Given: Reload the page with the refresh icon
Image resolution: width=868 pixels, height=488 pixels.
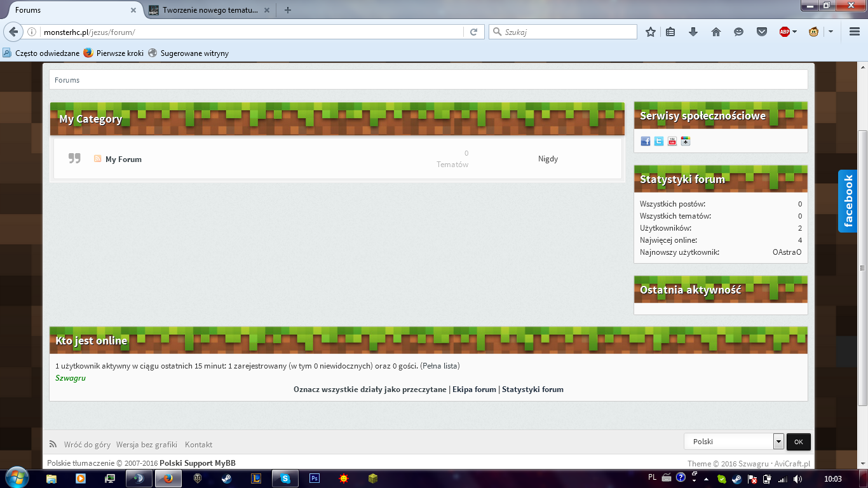Looking at the screenshot, I should click(473, 32).
